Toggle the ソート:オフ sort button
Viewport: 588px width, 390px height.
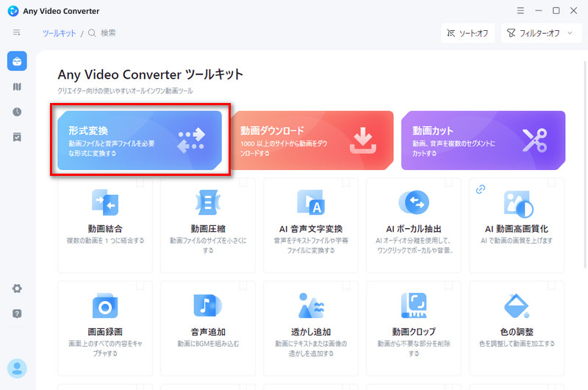pos(467,33)
